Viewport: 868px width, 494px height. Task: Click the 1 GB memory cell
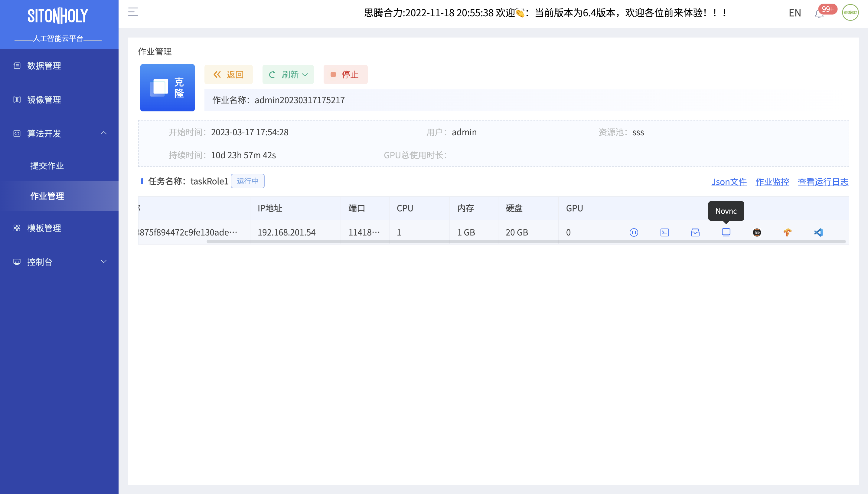pos(466,232)
